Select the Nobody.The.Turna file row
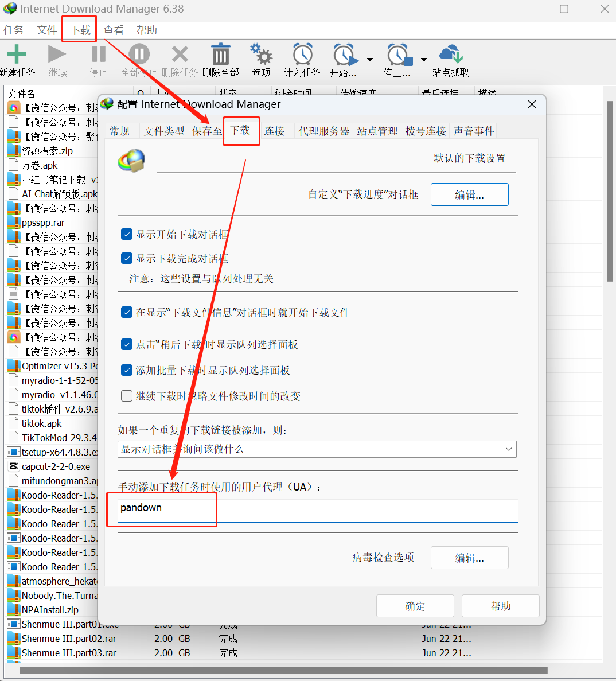Image resolution: width=616 pixels, height=681 pixels. [x=52, y=595]
